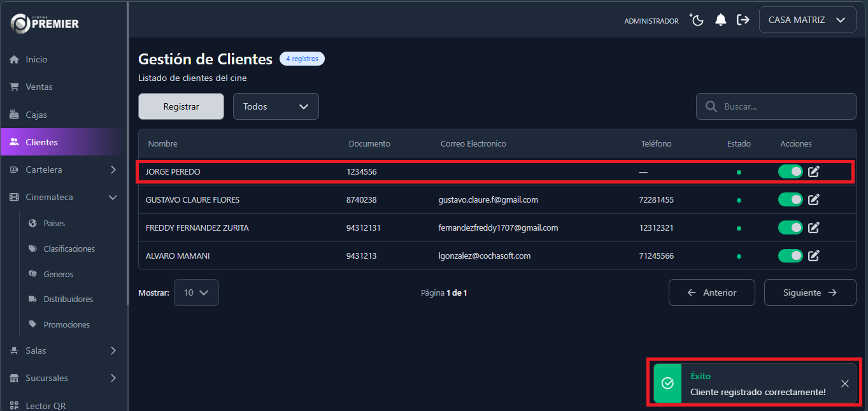868x411 pixels.
Task: Close the Éxito success notification
Action: click(x=844, y=384)
